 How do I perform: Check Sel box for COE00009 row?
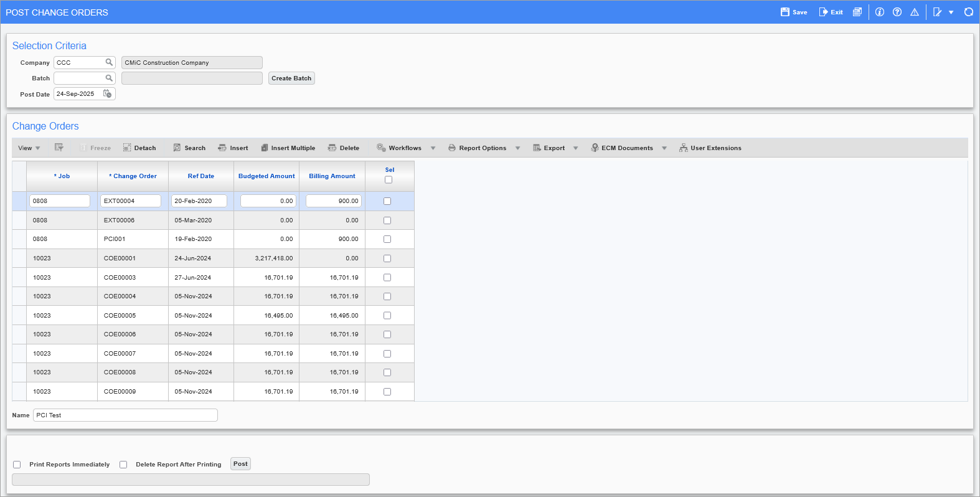[387, 392]
